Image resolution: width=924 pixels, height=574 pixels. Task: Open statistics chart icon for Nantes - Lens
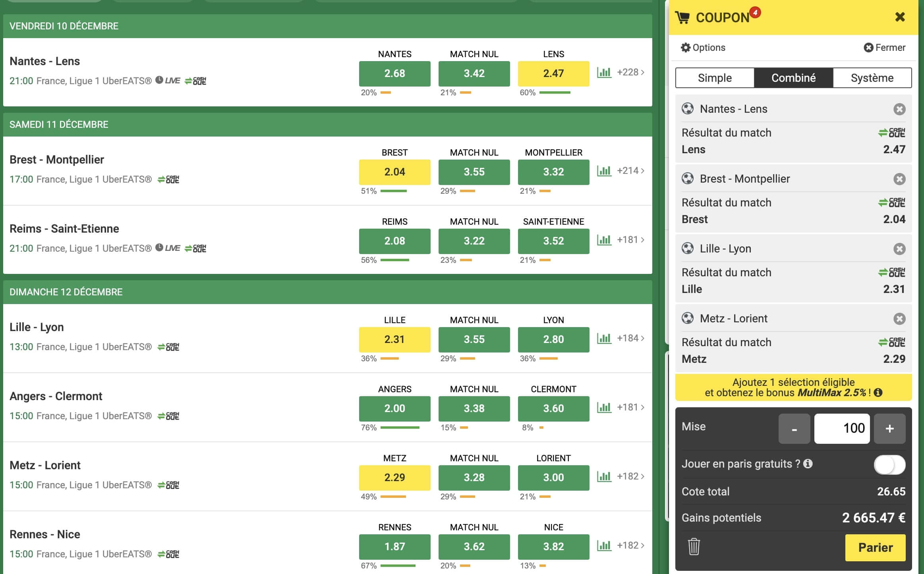(x=604, y=73)
